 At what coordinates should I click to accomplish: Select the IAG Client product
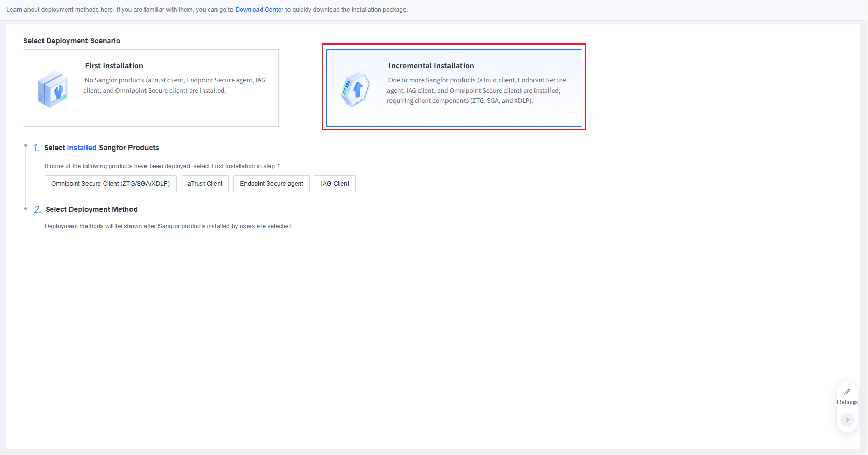pos(335,184)
